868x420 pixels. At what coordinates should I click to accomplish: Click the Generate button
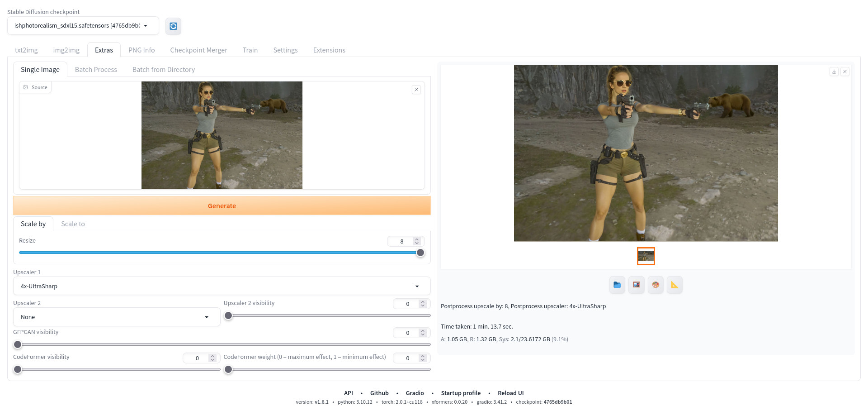tap(222, 205)
